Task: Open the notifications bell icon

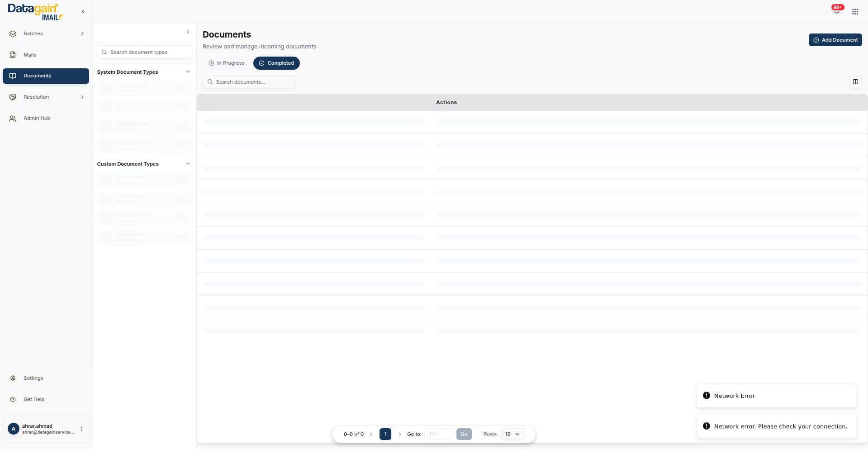Action: (x=837, y=11)
